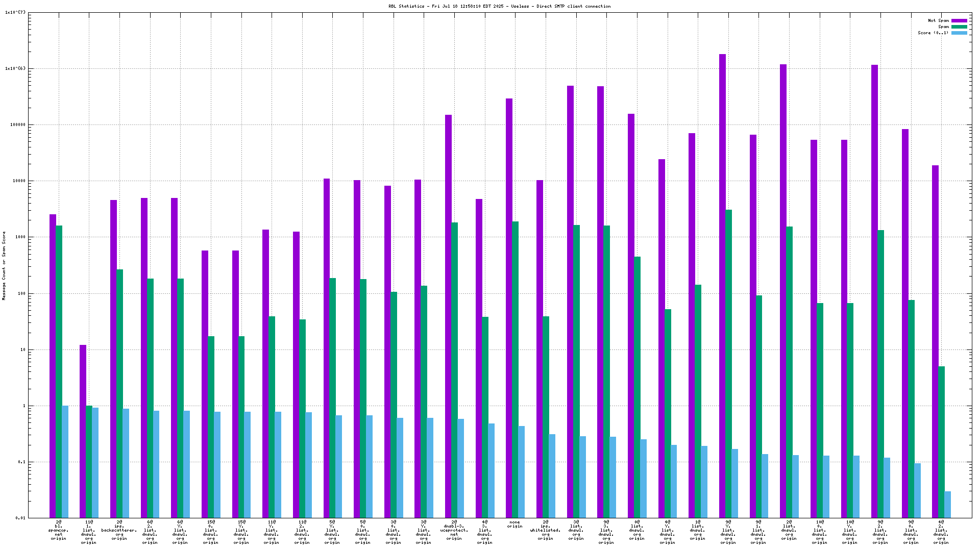The height and width of the screenshot is (551, 980).
Task: Click the blue Score (0..1) legend swatch
Action: [x=959, y=33]
